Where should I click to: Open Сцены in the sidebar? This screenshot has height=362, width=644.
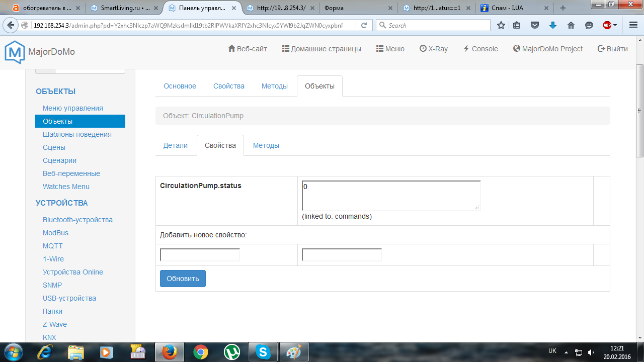pyautogui.click(x=54, y=147)
